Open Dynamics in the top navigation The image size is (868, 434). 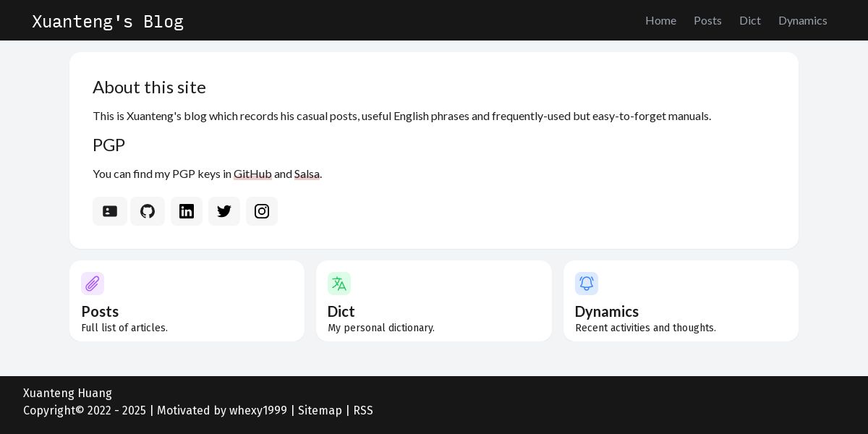tap(802, 20)
